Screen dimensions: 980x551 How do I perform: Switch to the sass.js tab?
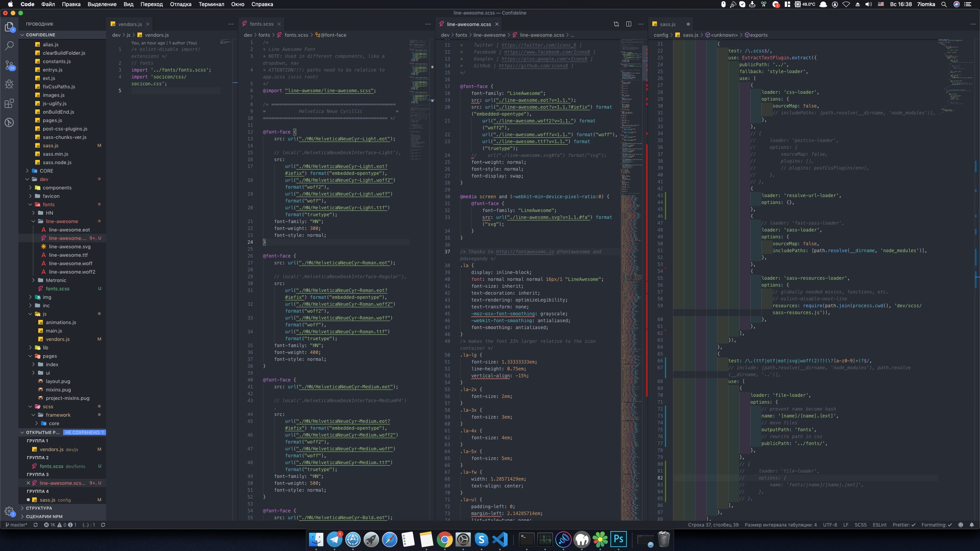(668, 24)
